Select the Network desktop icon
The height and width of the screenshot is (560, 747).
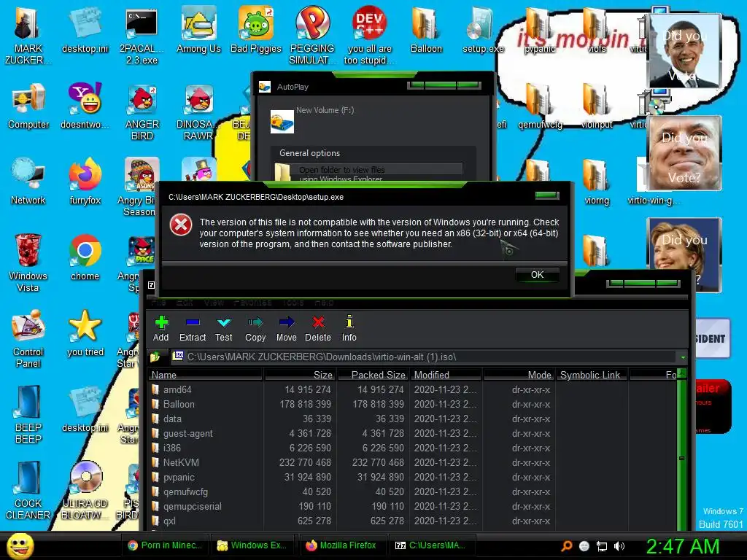pos(28,182)
